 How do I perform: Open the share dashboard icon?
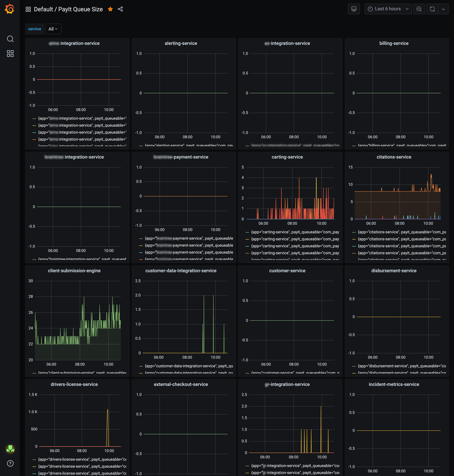(x=120, y=9)
